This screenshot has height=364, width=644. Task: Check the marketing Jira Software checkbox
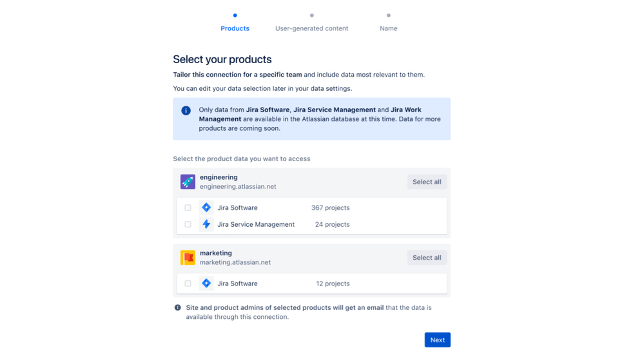click(188, 283)
